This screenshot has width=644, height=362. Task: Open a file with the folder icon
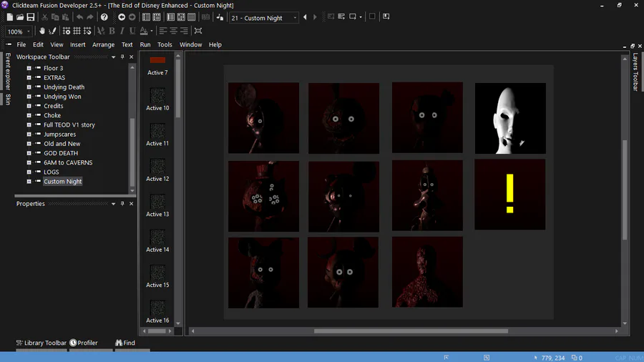coord(20,17)
